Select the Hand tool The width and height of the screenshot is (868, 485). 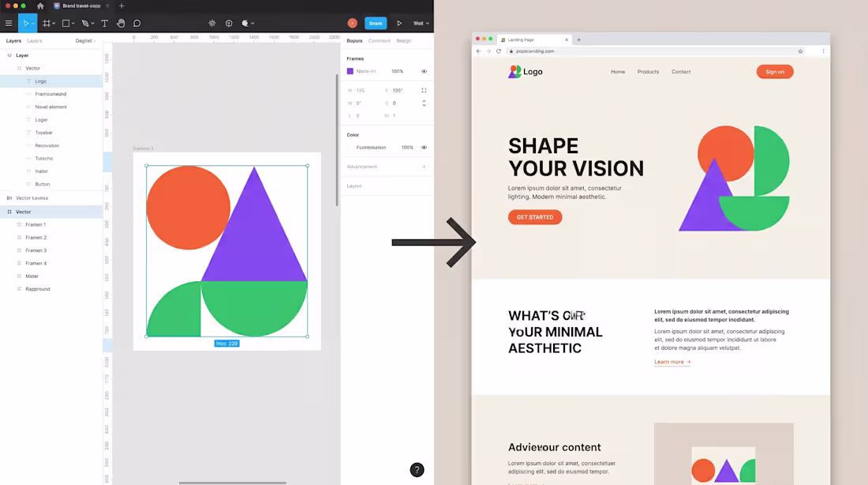click(x=121, y=23)
